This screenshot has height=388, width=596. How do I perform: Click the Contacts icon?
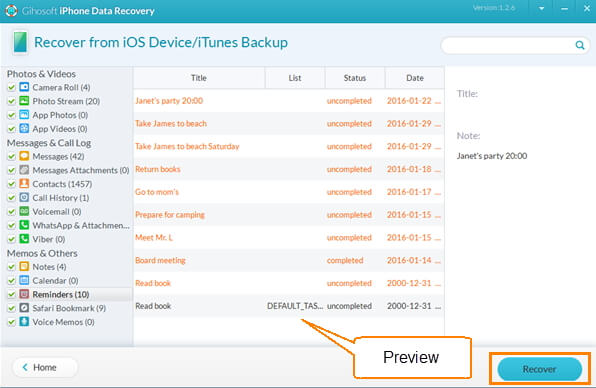click(24, 184)
